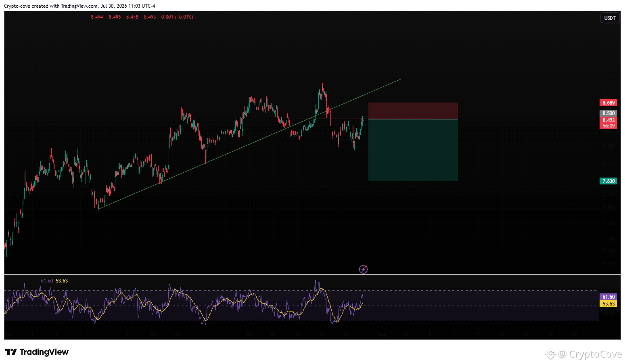The height and width of the screenshot is (364, 625).
Task: Click the 56:09 countdown price label
Action: pyautogui.click(x=608, y=126)
